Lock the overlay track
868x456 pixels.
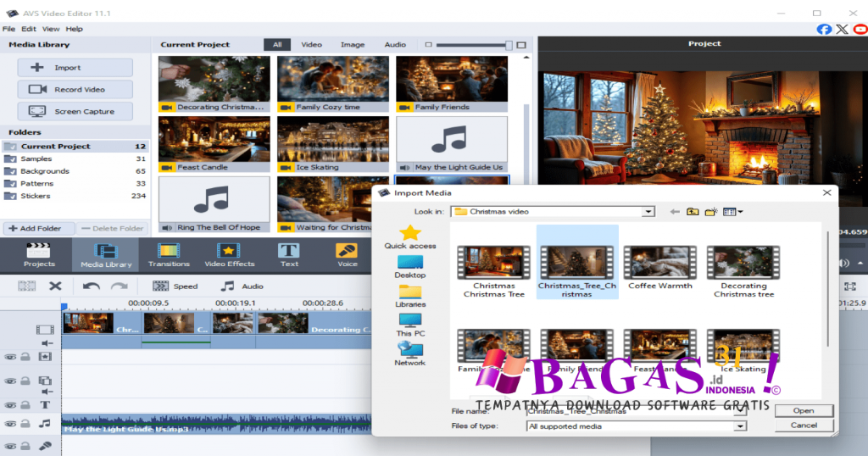pos(25,381)
